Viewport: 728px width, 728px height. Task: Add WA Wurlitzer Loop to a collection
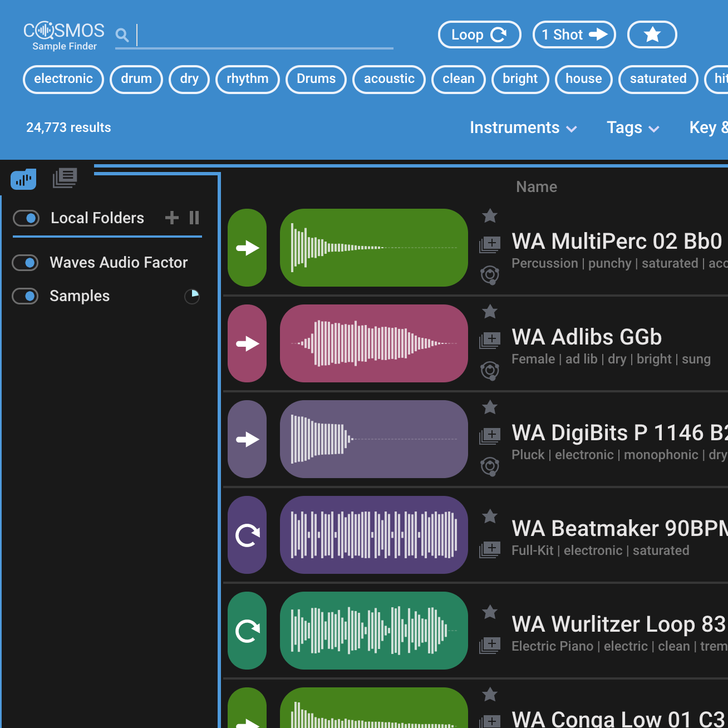pyautogui.click(x=490, y=645)
